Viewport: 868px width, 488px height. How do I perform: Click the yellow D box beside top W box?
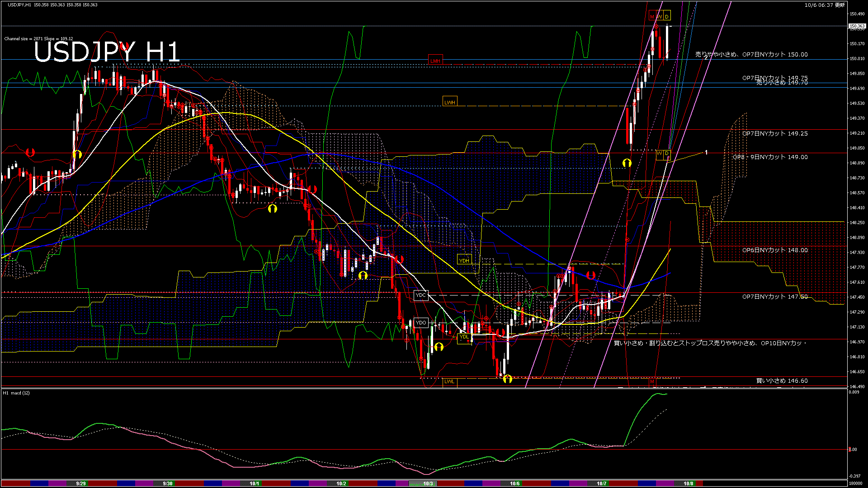[x=667, y=17]
